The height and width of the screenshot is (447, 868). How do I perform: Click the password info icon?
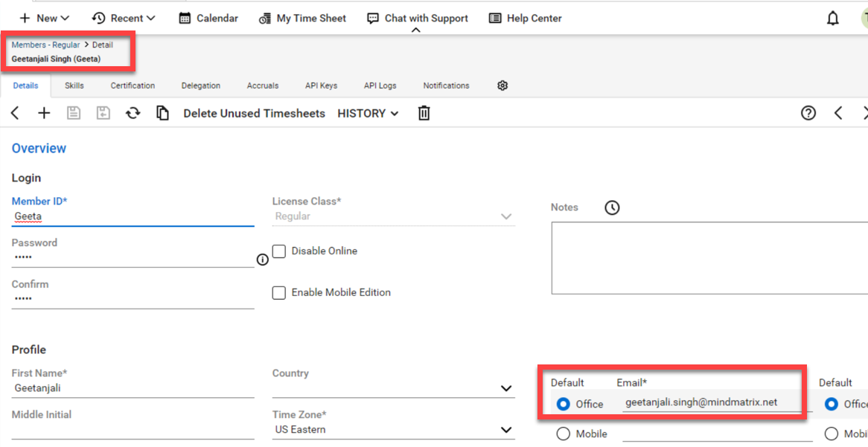coord(263,260)
